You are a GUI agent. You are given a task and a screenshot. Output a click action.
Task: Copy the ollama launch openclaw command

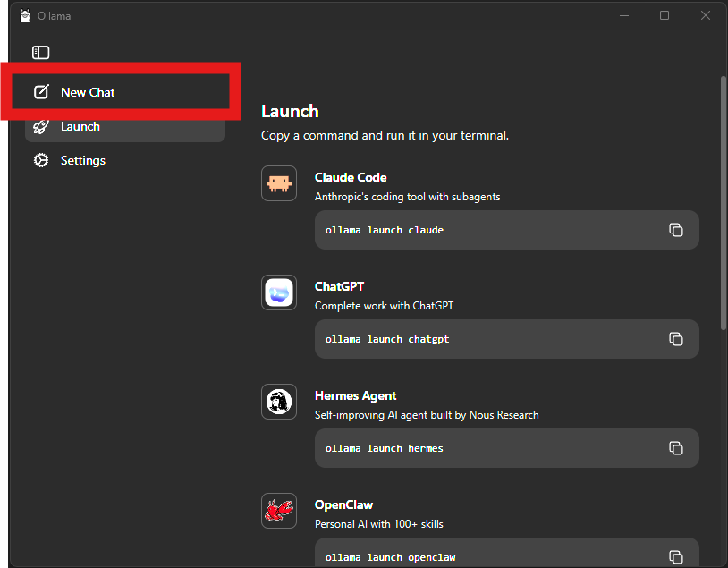pyautogui.click(x=676, y=557)
